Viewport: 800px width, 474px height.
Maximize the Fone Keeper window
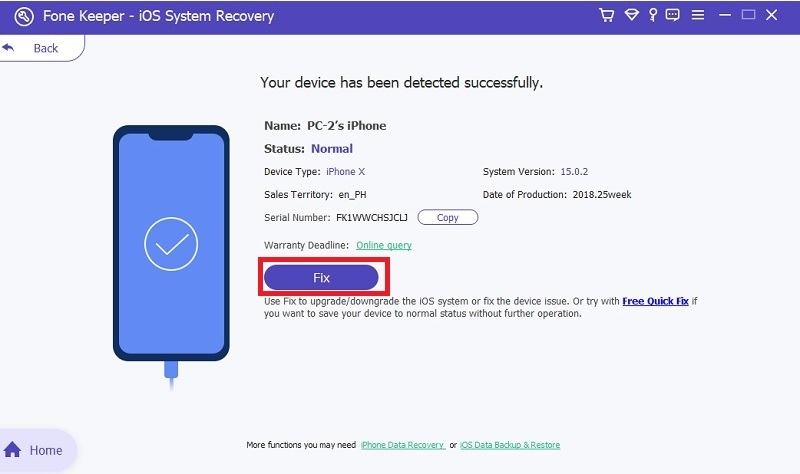pos(748,15)
